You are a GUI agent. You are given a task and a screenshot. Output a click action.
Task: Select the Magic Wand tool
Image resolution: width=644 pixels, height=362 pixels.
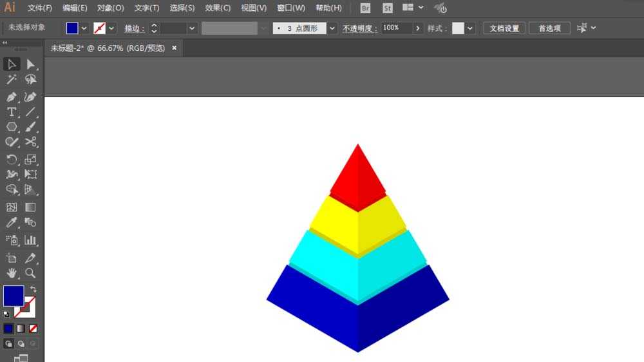pos(12,79)
